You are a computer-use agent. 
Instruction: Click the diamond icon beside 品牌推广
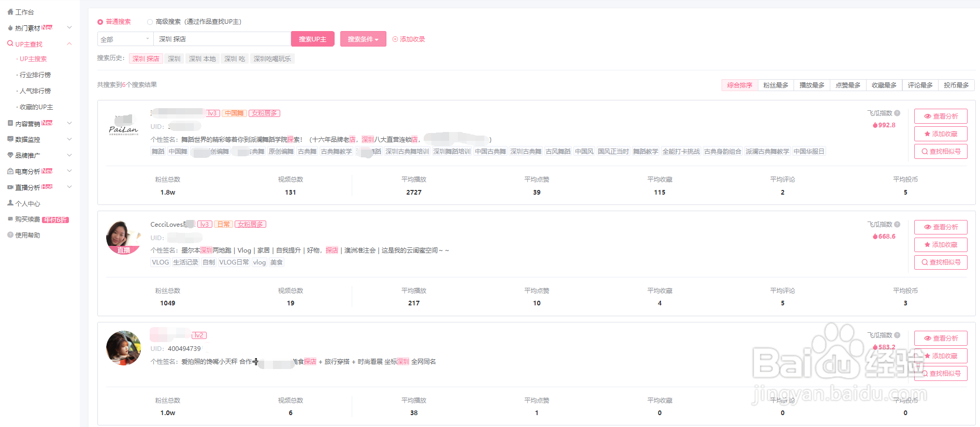10,155
